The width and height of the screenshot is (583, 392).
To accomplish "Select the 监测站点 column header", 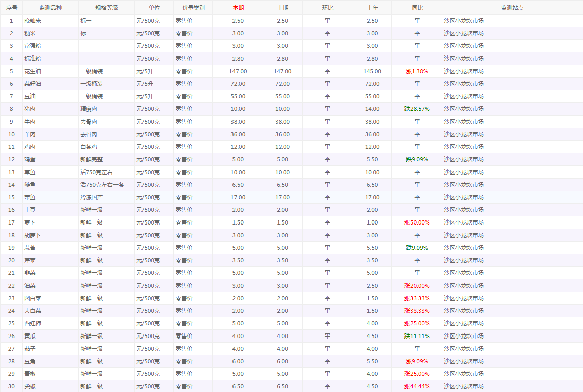I will 512,8.
